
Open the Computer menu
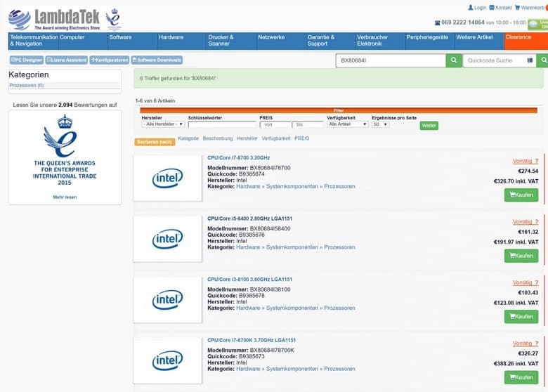[x=83, y=41]
